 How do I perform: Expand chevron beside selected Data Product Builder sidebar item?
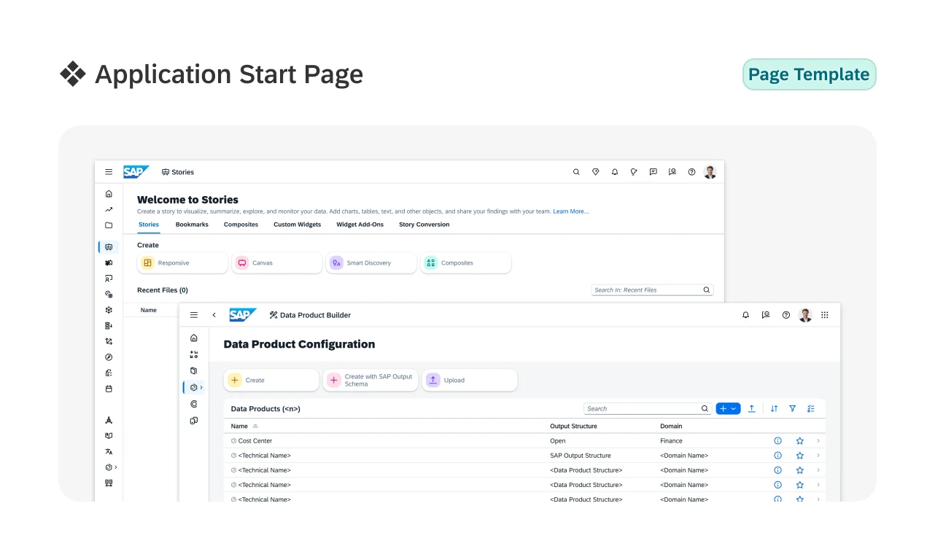pos(201,387)
